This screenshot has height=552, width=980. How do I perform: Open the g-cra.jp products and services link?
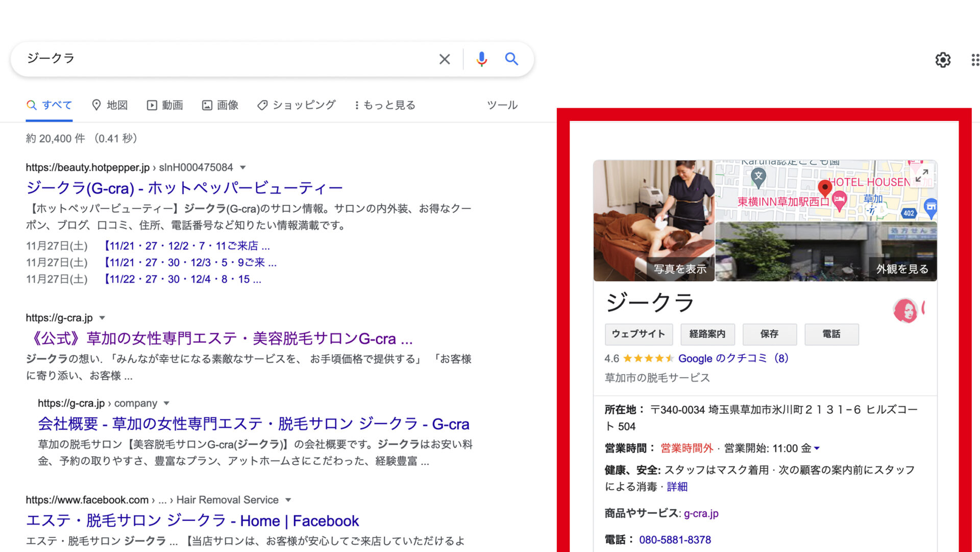point(701,514)
